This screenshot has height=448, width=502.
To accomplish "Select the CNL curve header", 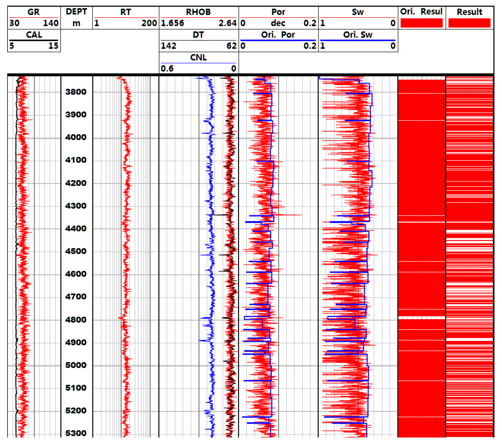I will tap(198, 57).
